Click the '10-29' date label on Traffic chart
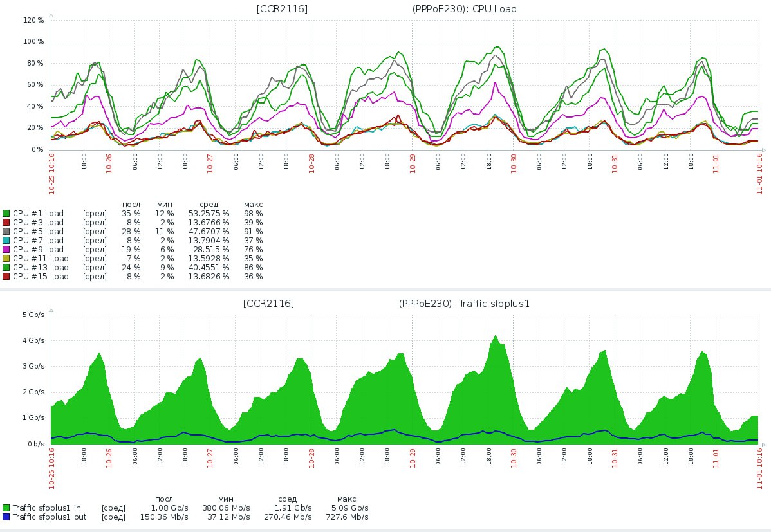 [413, 458]
